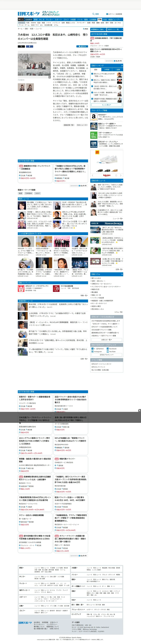Open 有料サイト一覧 arrow button
Screen dimensions: 141x644
click(x=115, y=30)
